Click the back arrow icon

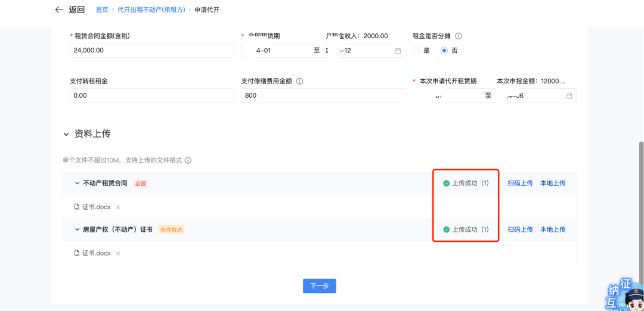tap(60, 10)
